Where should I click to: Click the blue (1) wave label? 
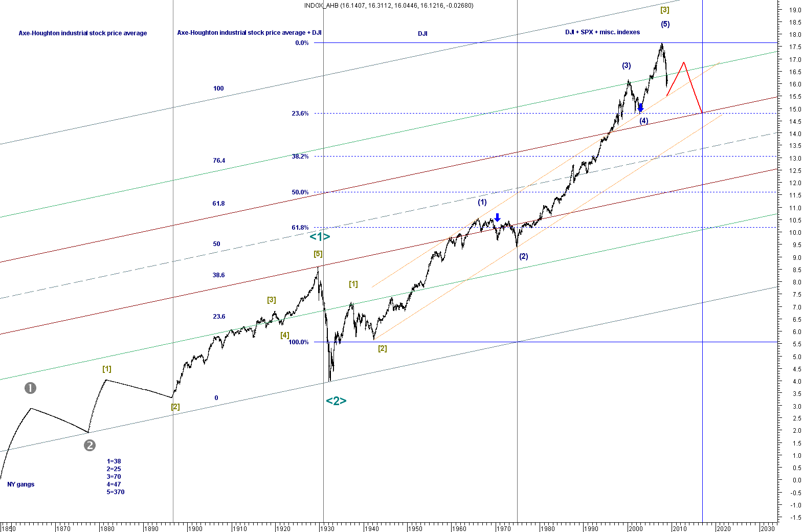coord(482,202)
